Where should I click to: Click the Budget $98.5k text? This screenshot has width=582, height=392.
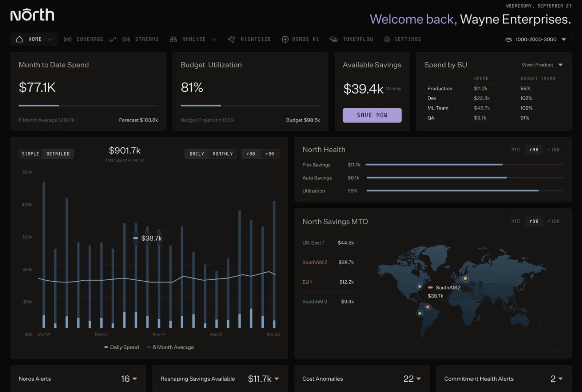(303, 120)
